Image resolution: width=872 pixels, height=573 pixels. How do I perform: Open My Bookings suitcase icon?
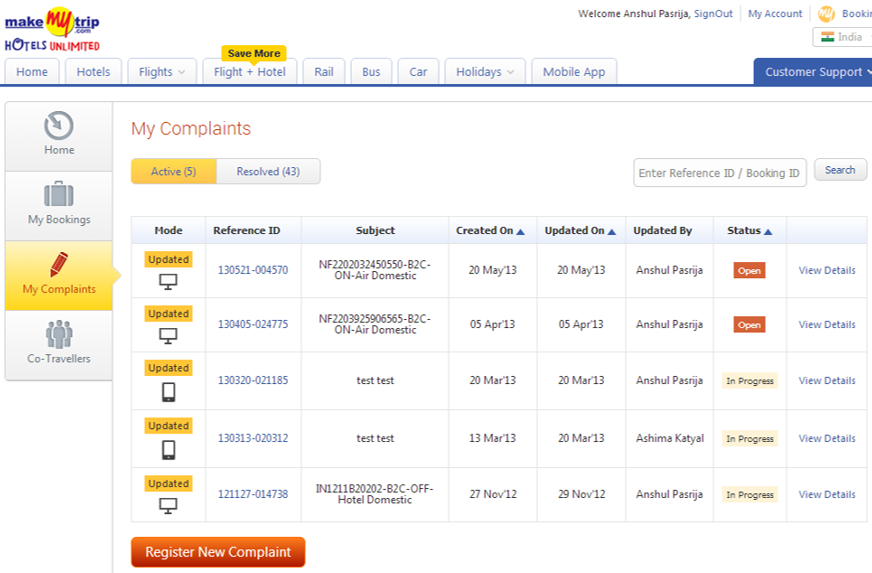click(58, 194)
